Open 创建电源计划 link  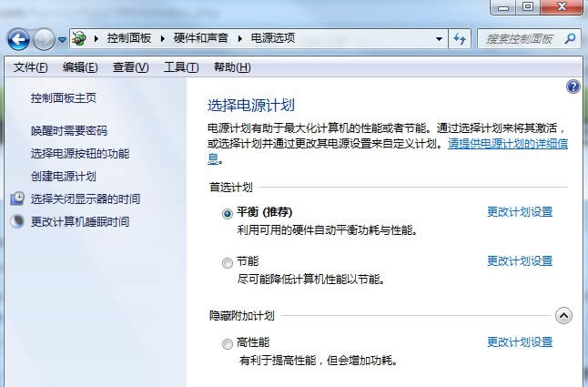[64, 177]
